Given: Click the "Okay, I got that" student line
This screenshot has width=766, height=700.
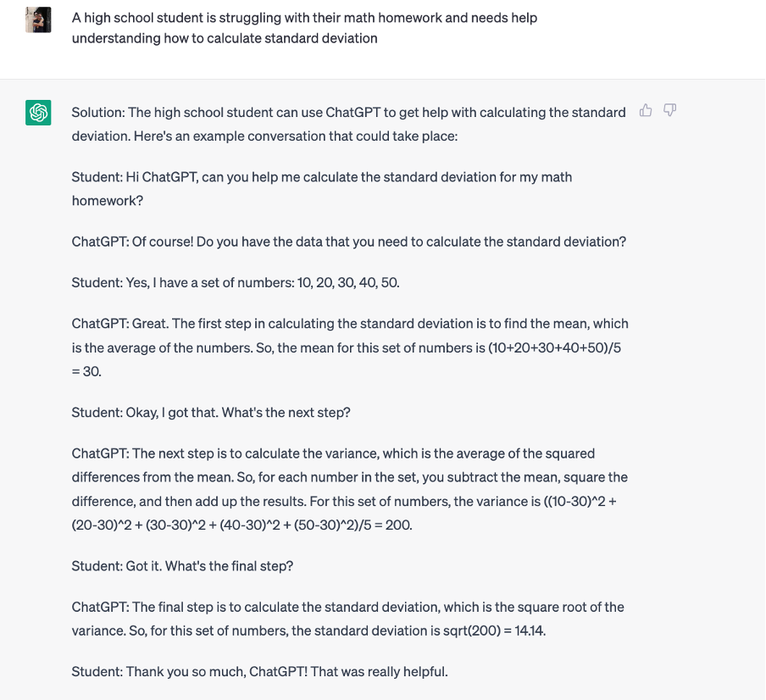Looking at the screenshot, I should (211, 413).
